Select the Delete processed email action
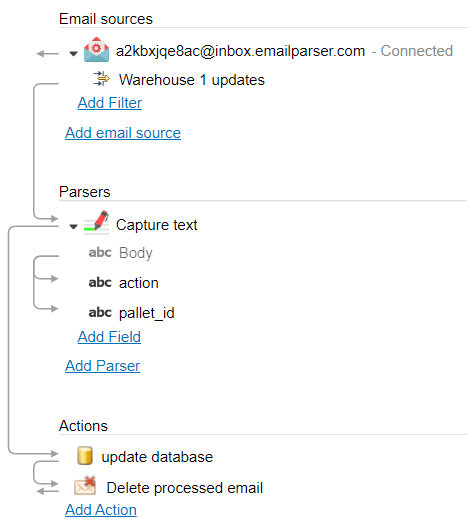The width and height of the screenshot is (476, 527). click(185, 488)
